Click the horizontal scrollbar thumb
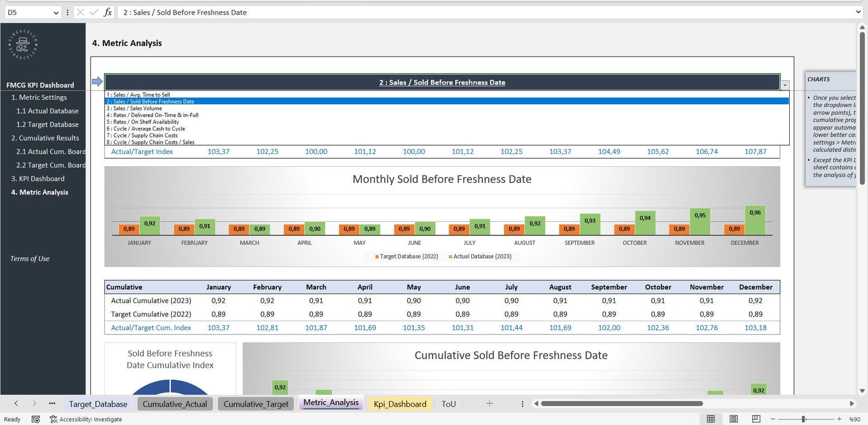The width and height of the screenshot is (868, 425). (622, 404)
